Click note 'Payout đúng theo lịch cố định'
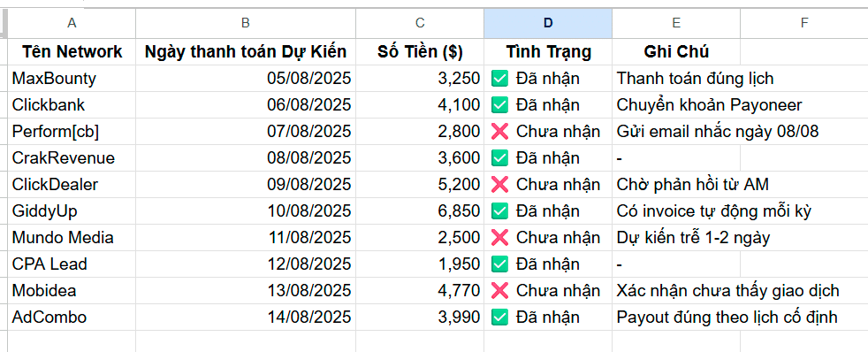This screenshot has height=352, width=868. tap(727, 318)
